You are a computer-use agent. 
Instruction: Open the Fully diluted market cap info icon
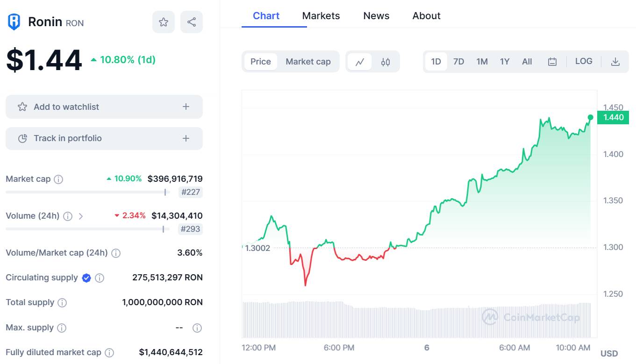point(109,352)
